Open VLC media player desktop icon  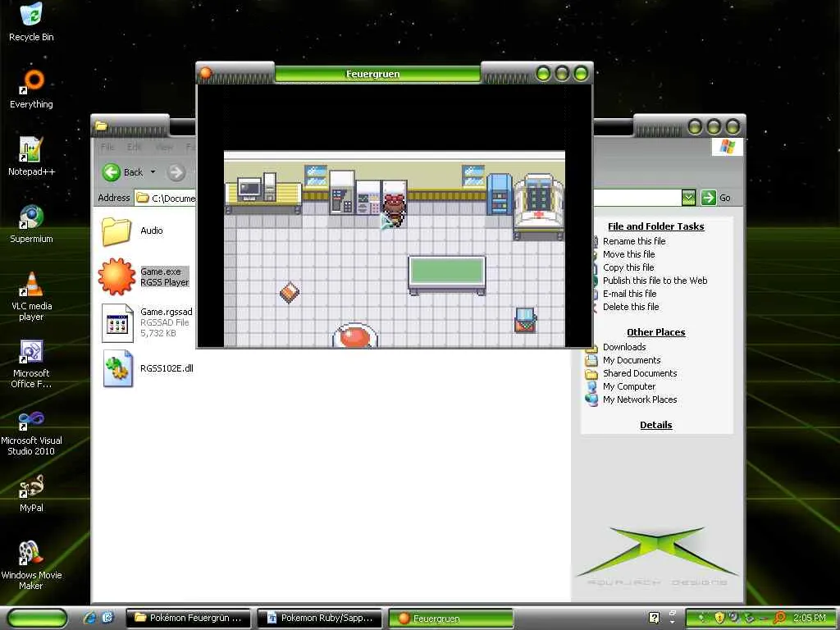31,296
